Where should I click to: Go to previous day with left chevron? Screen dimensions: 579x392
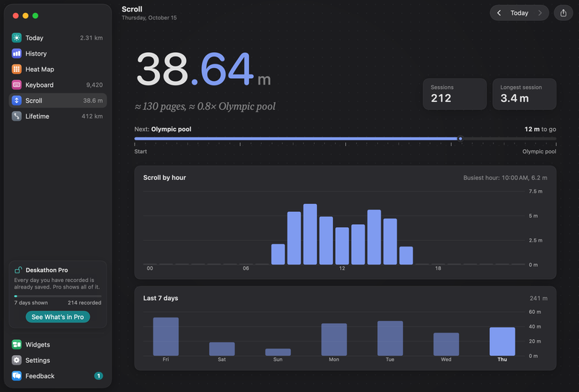pyautogui.click(x=499, y=13)
